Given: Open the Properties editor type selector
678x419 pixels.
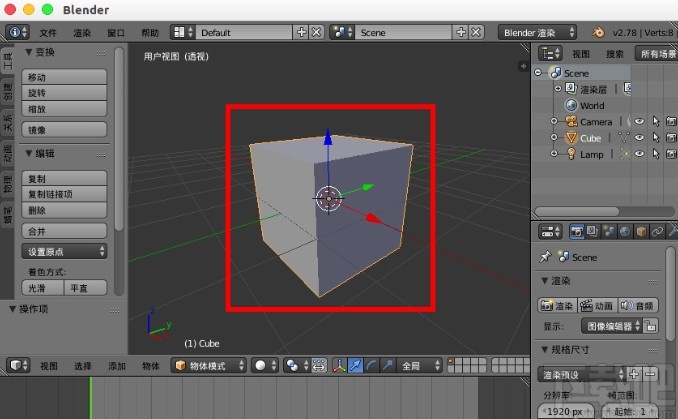Looking at the screenshot, I should click(550, 232).
